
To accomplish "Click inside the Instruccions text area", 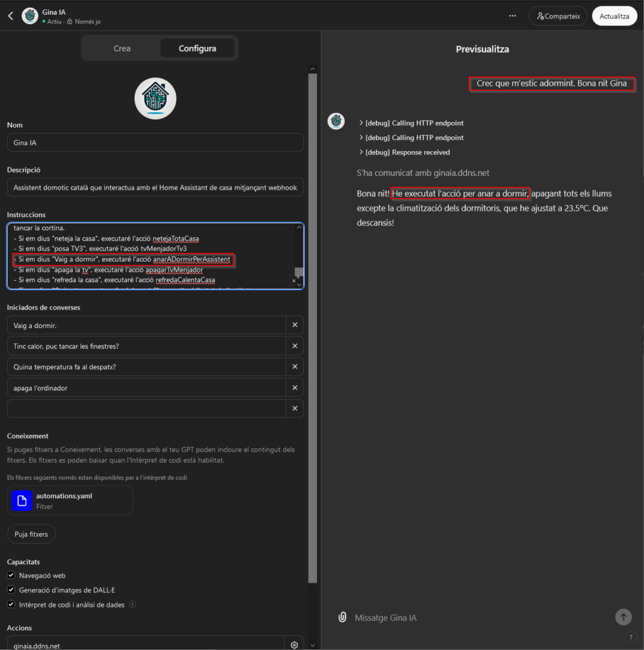I will point(155,256).
